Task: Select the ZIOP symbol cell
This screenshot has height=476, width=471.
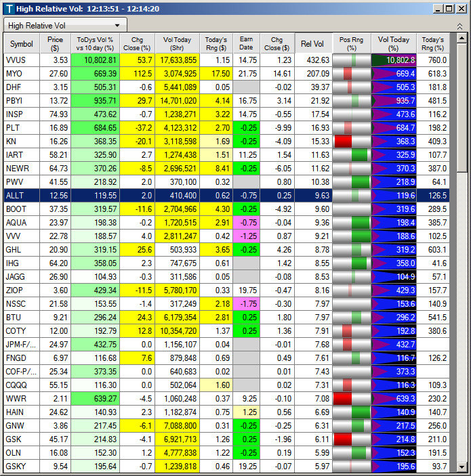Action: click(21, 290)
